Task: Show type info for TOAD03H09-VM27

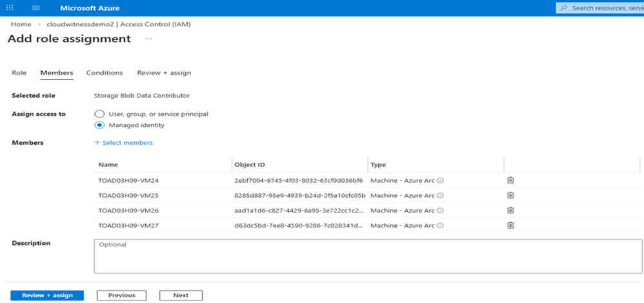Action: click(440, 225)
